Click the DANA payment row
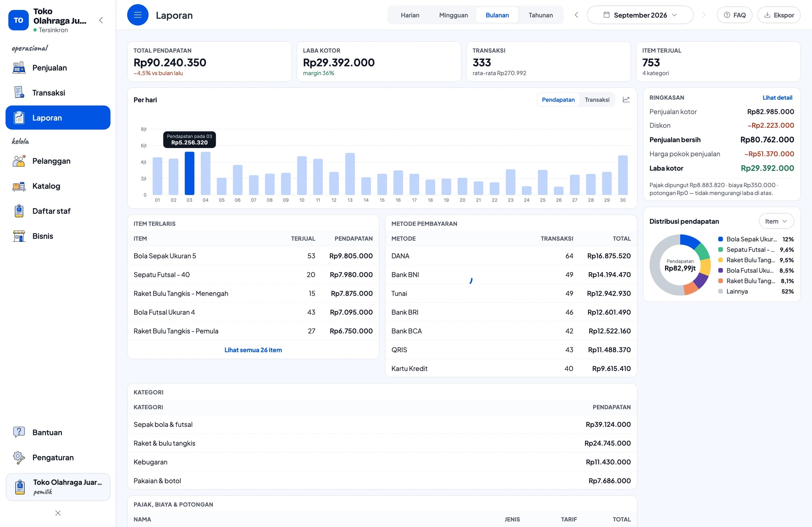812x527 pixels. (x=511, y=256)
